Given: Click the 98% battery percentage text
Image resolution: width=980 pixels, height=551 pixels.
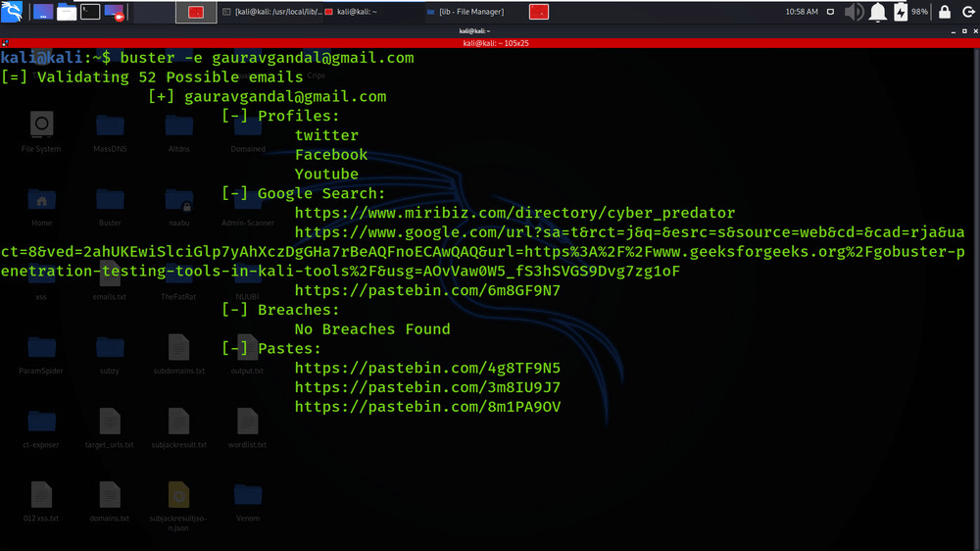Looking at the screenshot, I should (919, 12).
